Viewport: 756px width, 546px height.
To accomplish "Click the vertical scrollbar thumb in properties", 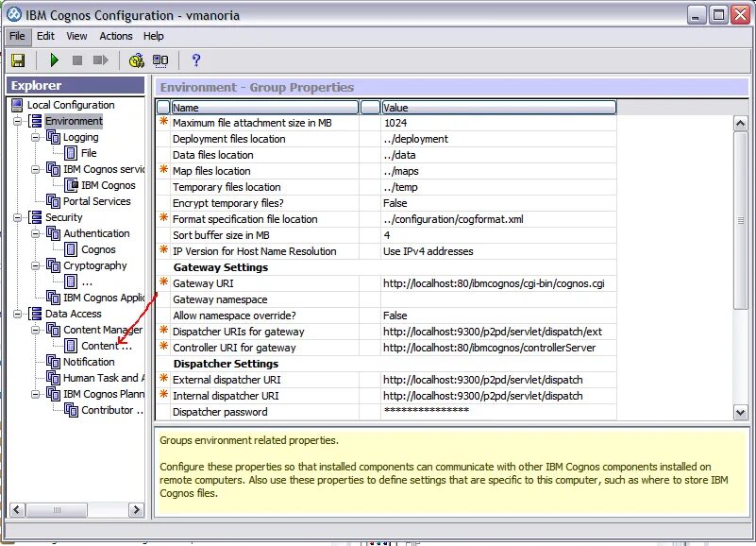I will click(741, 221).
